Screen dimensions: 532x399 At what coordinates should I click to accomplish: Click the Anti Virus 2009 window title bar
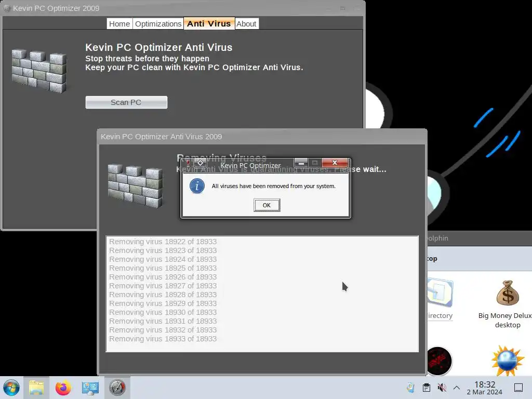[x=262, y=137]
